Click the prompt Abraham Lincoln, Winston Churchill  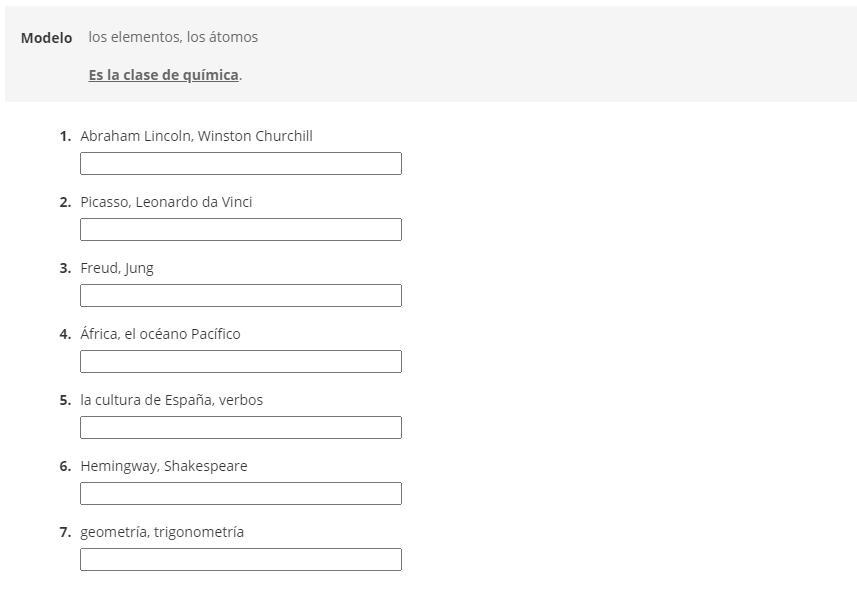coord(196,136)
